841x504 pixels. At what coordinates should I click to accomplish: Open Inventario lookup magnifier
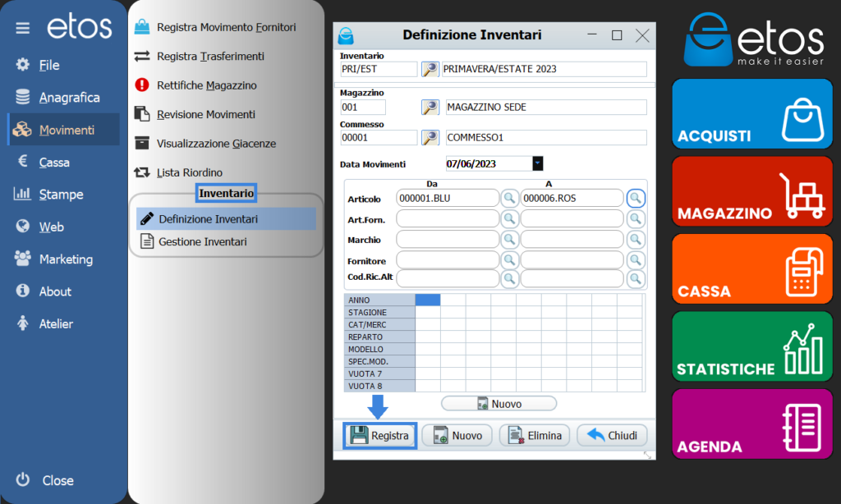pyautogui.click(x=430, y=69)
